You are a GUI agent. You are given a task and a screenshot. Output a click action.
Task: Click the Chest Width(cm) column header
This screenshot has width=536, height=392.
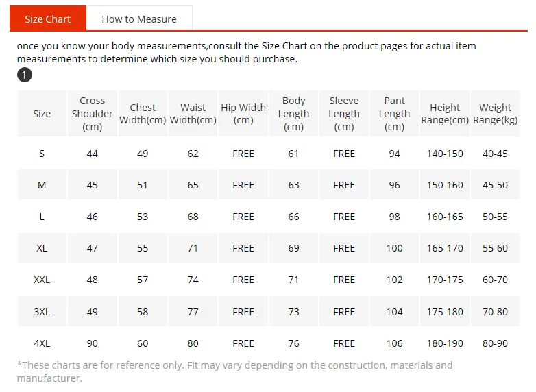143,114
